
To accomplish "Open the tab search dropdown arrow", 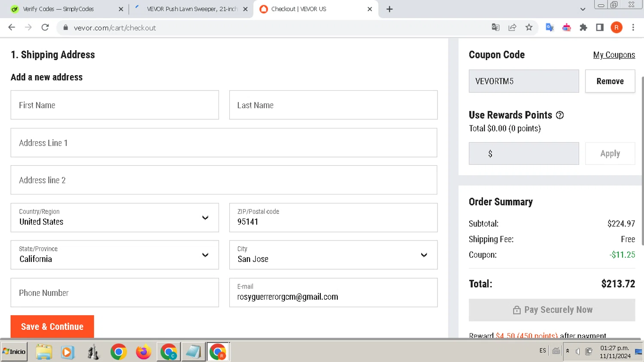I will [x=583, y=9].
